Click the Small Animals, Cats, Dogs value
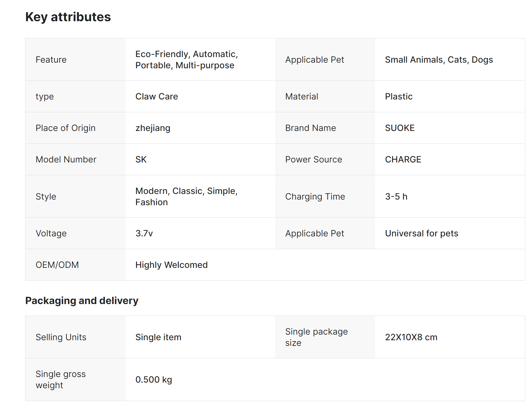This screenshot has height=411, width=532. pyautogui.click(x=439, y=60)
